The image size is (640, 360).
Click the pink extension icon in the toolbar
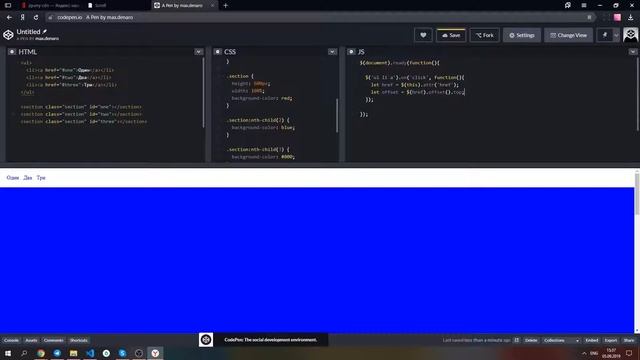tap(617, 17)
